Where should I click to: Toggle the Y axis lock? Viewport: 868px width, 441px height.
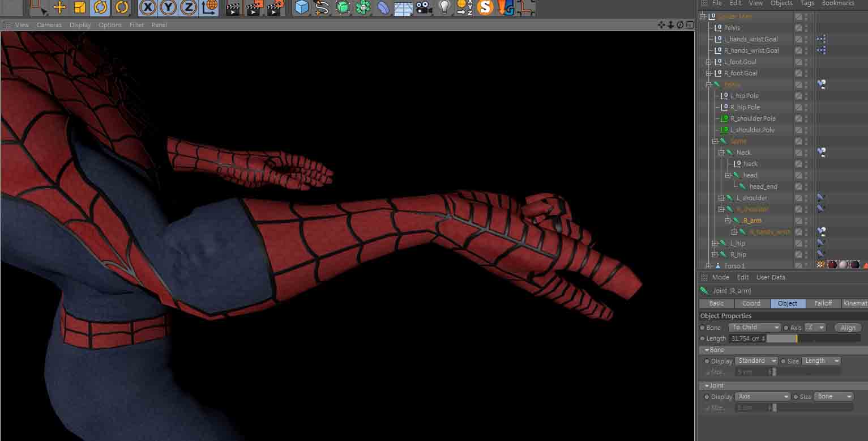coord(168,7)
